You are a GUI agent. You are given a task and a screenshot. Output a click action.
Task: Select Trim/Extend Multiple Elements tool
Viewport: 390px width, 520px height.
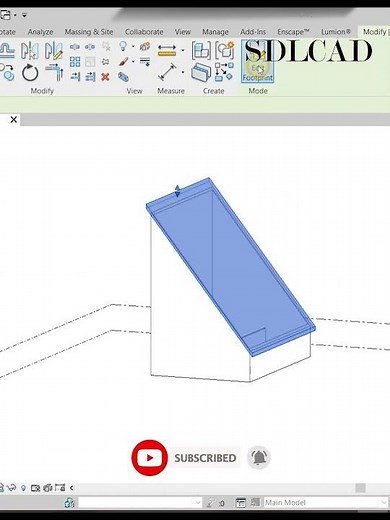(90, 77)
